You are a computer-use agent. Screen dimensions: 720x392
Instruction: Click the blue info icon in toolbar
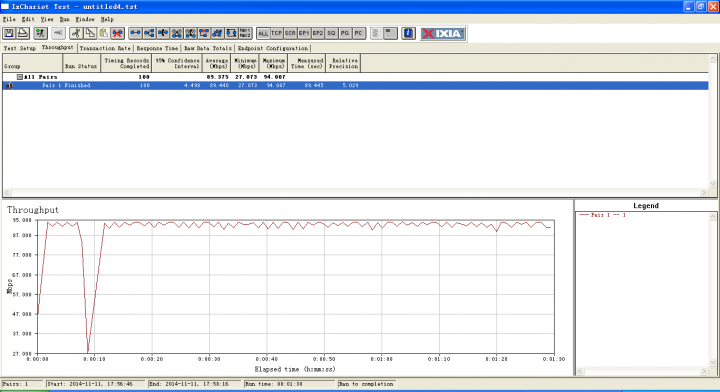click(x=408, y=33)
